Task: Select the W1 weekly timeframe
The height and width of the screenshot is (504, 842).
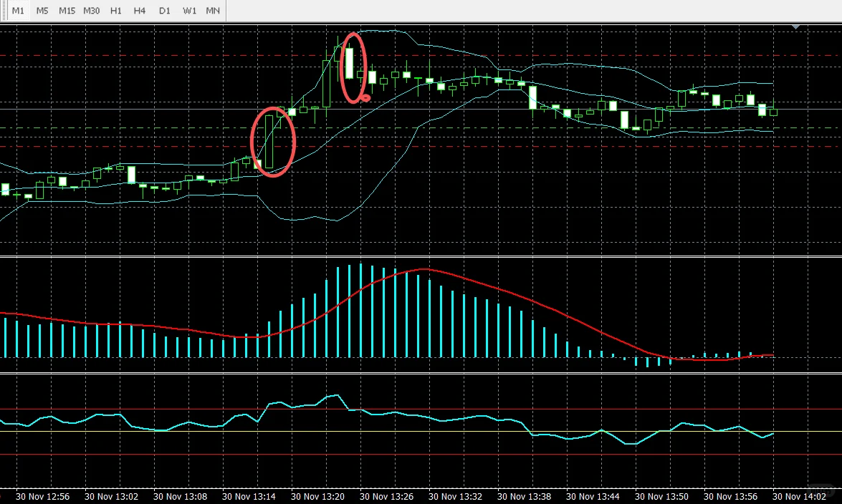Action: point(189,11)
